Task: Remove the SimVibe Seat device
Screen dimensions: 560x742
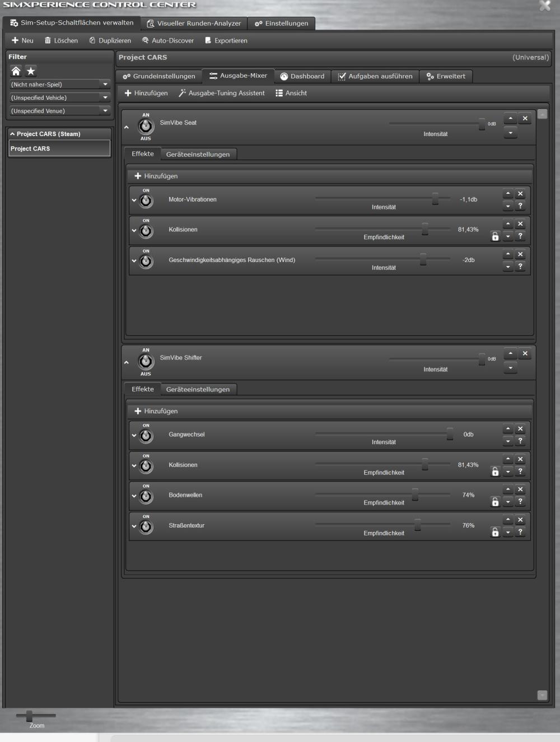Action: pyautogui.click(x=525, y=118)
